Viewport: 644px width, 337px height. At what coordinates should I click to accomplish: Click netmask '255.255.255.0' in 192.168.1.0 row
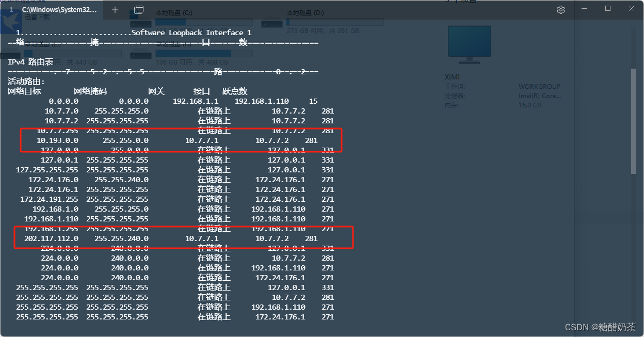pyautogui.click(x=121, y=209)
